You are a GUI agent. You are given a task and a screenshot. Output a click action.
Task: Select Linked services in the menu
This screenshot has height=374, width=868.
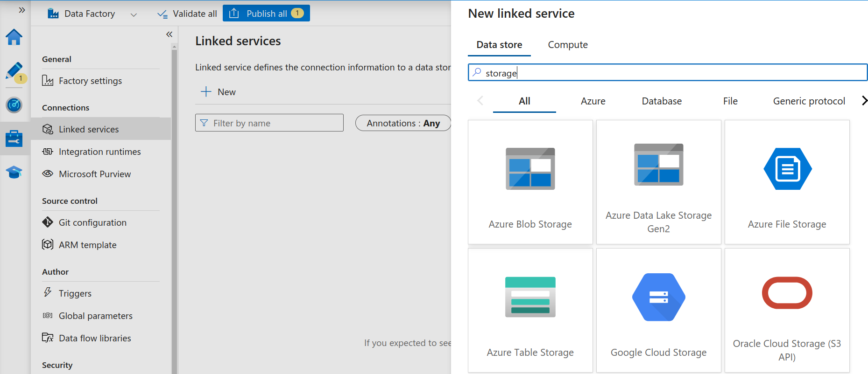pos(100,129)
